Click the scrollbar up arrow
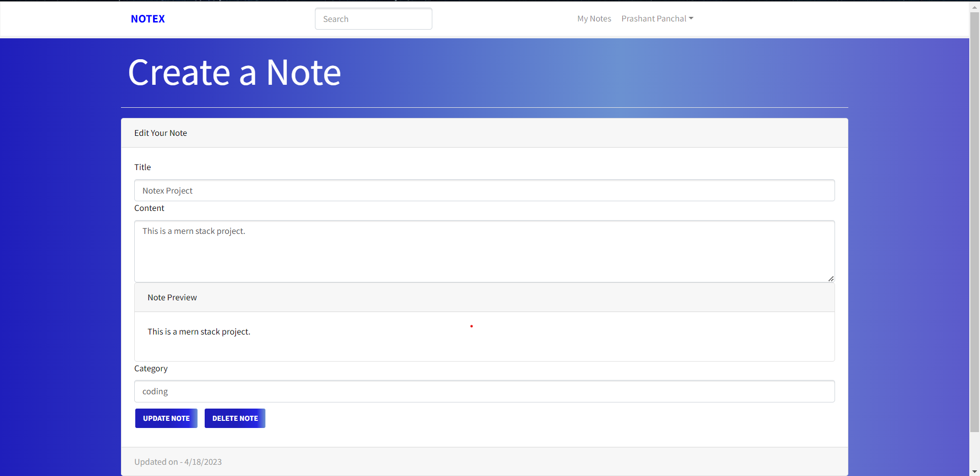 click(974, 6)
